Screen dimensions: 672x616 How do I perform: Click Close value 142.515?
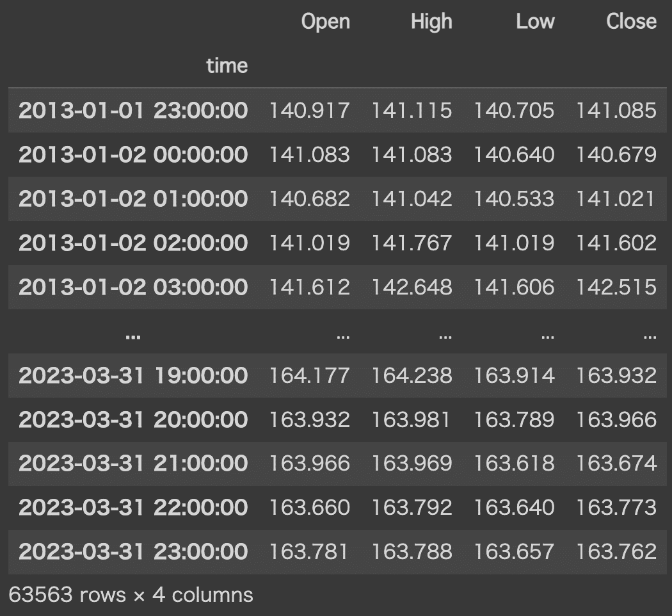click(x=616, y=287)
